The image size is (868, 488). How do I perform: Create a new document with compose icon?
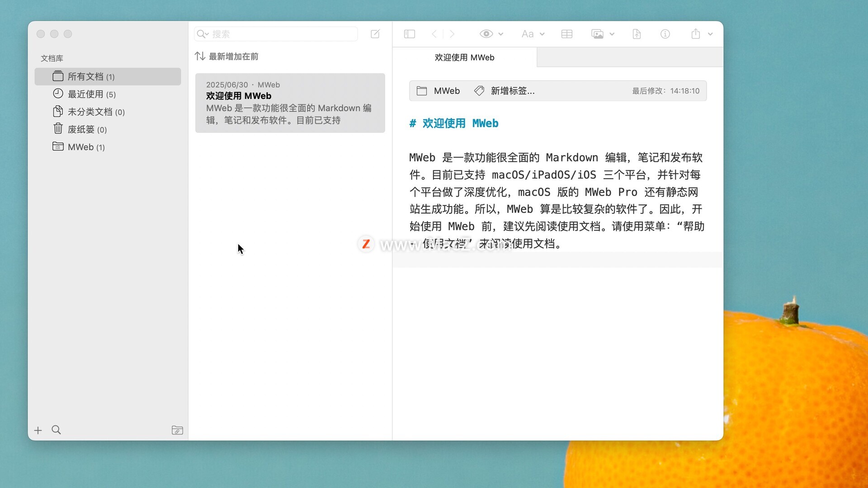coord(375,34)
